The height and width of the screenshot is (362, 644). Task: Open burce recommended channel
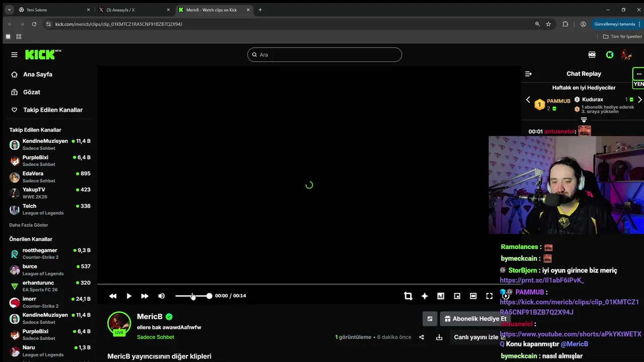pyautogui.click(x=50, y=270)
